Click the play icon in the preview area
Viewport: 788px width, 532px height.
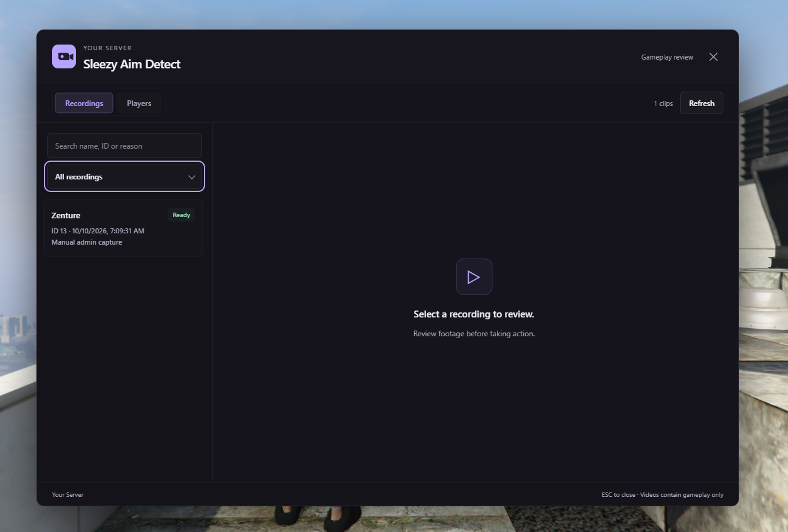tap(474, 277)
